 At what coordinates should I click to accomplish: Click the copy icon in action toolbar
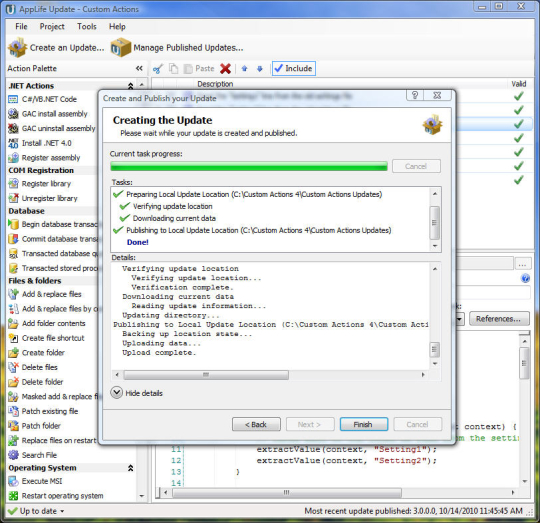[173, 69]
